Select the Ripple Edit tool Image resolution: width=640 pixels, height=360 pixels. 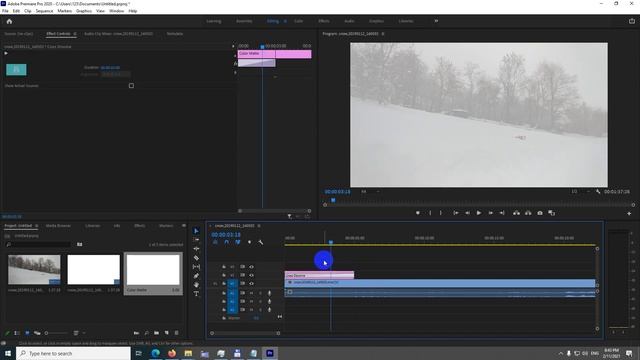click(196, 249)
